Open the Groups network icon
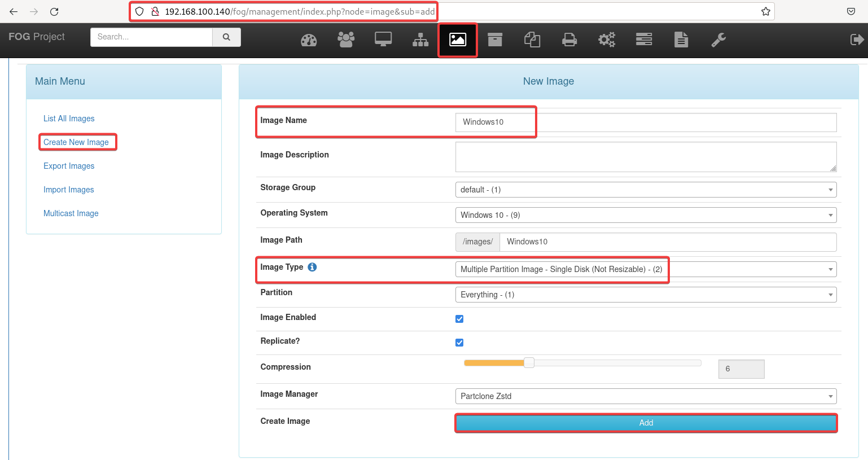868x460 pixels. [x=420, y=40]
